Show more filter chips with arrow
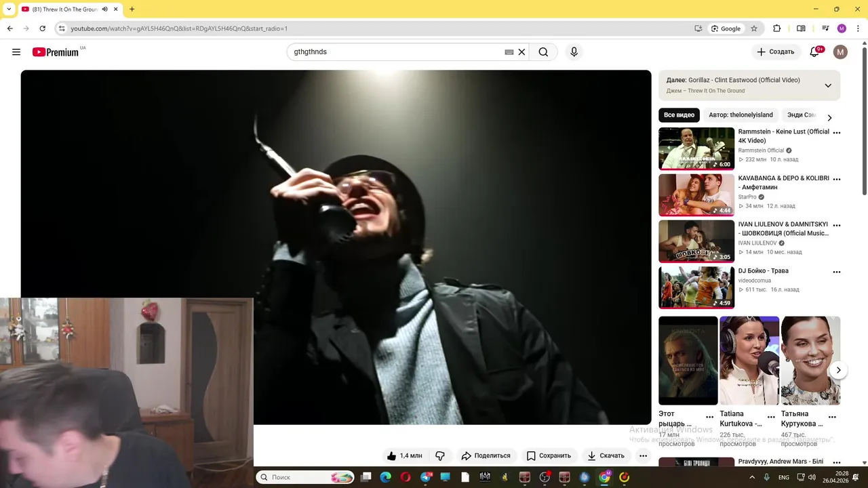 pos(829,117)
